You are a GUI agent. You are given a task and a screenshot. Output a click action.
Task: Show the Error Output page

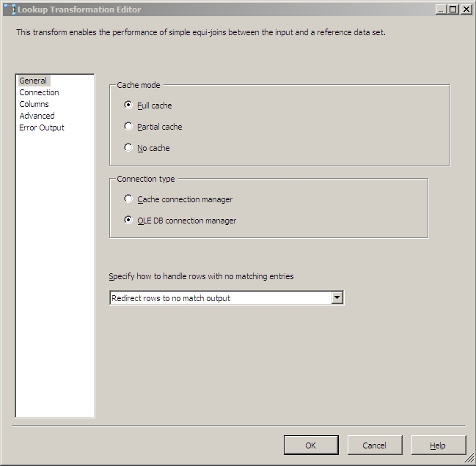pos(42,127)
